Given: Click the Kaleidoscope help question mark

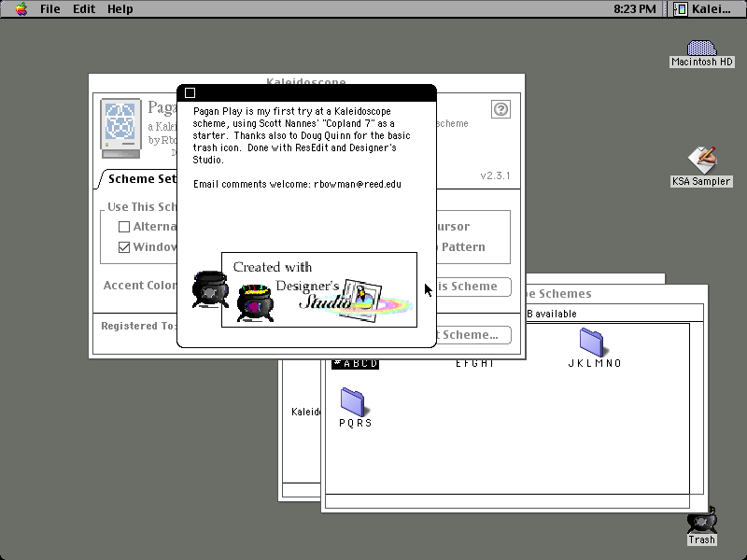Looking at the screenshot, I should click(x=500, y=109).
